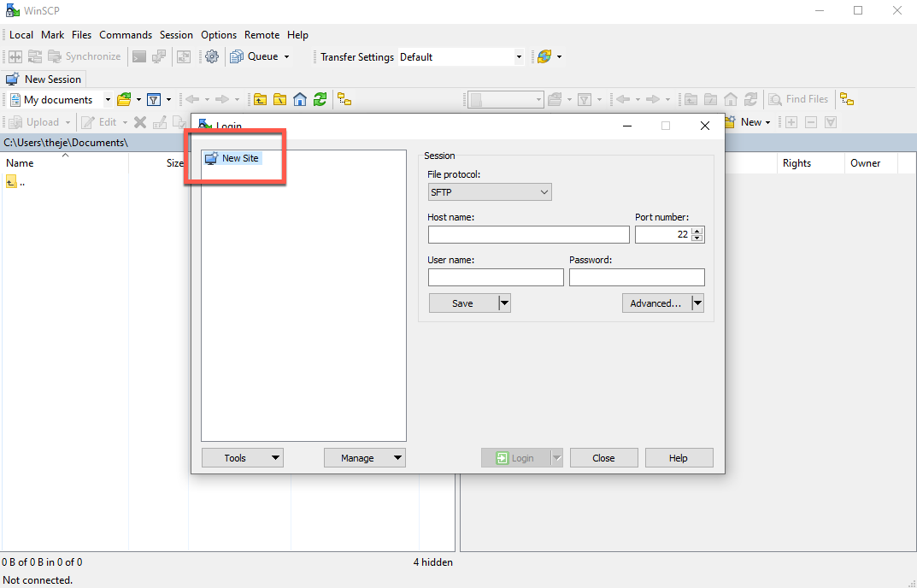The width and height of the screenshot is (917, 588).
Task: Click the remote panel refresh icon
Action: 750,99
